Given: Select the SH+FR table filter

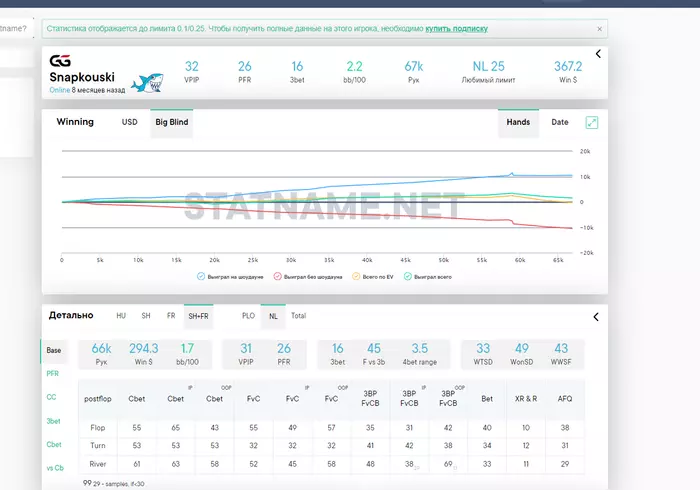Looking at the screenshot, I should click(198, 316).
